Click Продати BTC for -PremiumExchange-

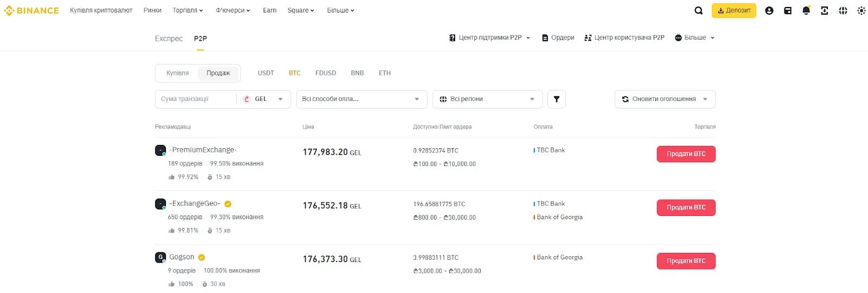(686, 154)
